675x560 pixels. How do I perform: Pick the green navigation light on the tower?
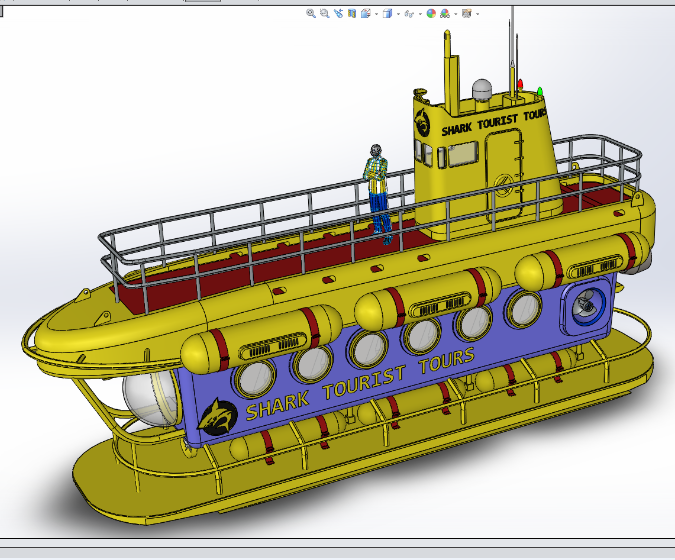click(539, 93)
